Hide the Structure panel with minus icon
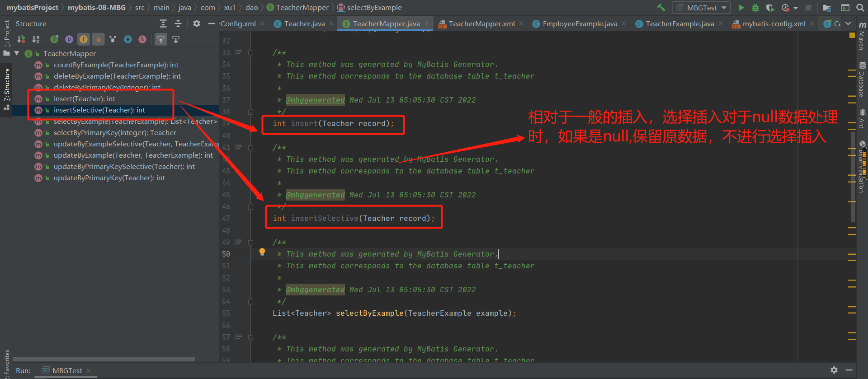Viewport: 868px width, 379px height. [x=212, y=23]
